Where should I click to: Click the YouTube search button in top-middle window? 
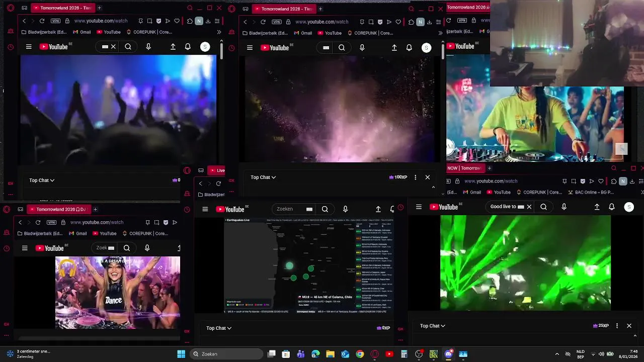[x=342, y=48]
